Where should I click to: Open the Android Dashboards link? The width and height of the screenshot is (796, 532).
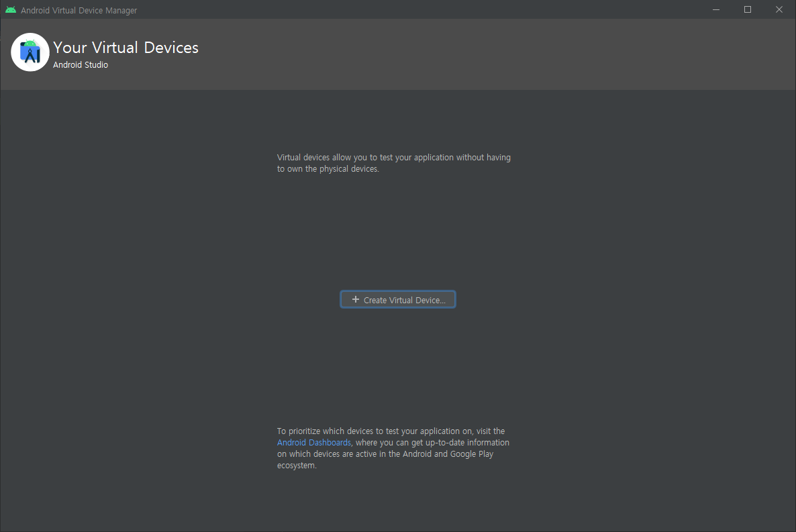313,443
